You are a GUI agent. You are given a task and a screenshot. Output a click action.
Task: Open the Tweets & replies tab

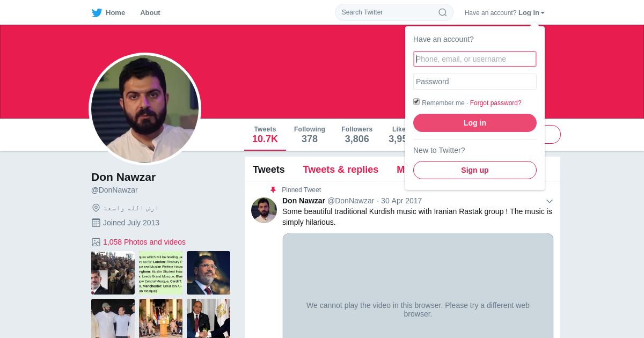coord(340,170)
